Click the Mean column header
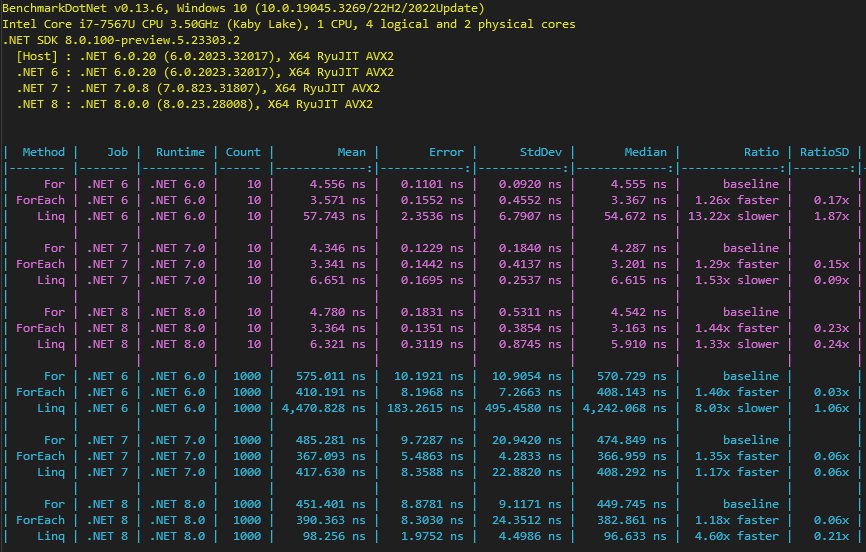 click(x=351, y=152)
